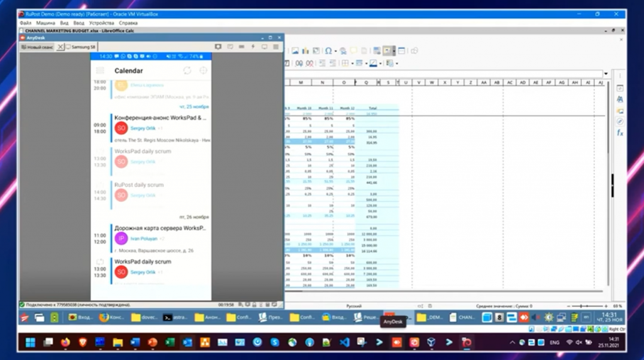Screen dimensions: 644x360
Task: Click the Omega special character icon
Action: (x=328, y=51)
